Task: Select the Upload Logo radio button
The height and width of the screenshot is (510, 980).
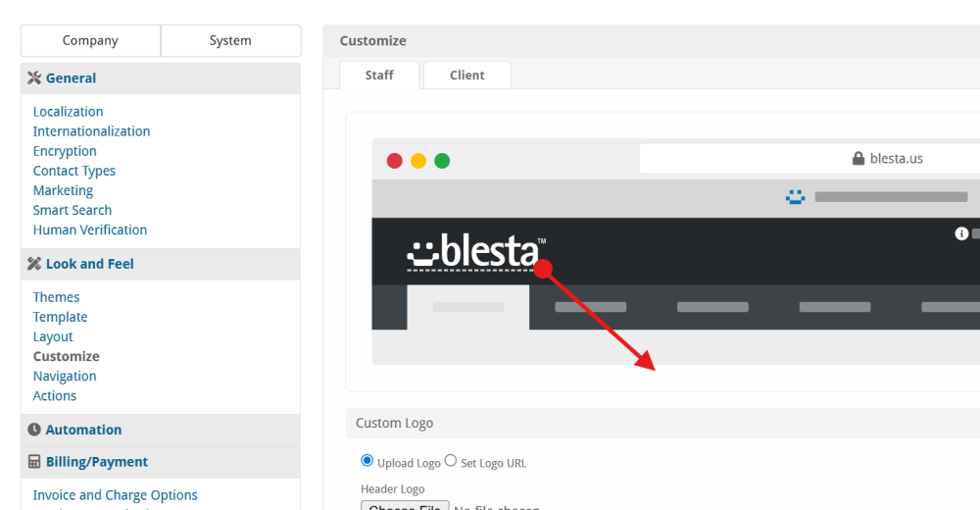Action: 367,461
